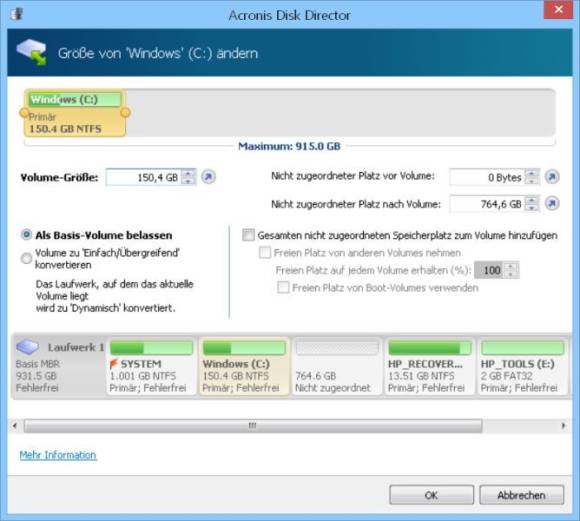The width and height of the screenshot is (580, 521).
Task: Select 'Volume zu Einfach/Übergreifend konvertieren' option
Action: click(x=26, y=258)
